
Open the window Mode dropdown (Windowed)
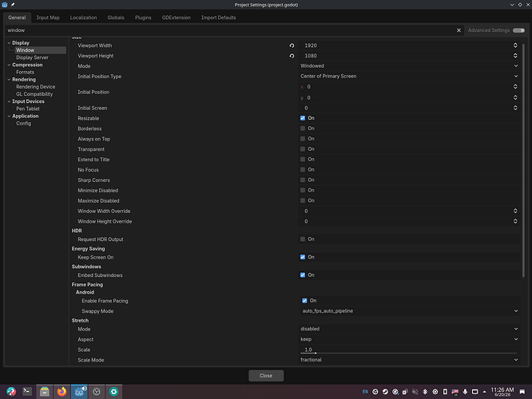pos(409,65)
